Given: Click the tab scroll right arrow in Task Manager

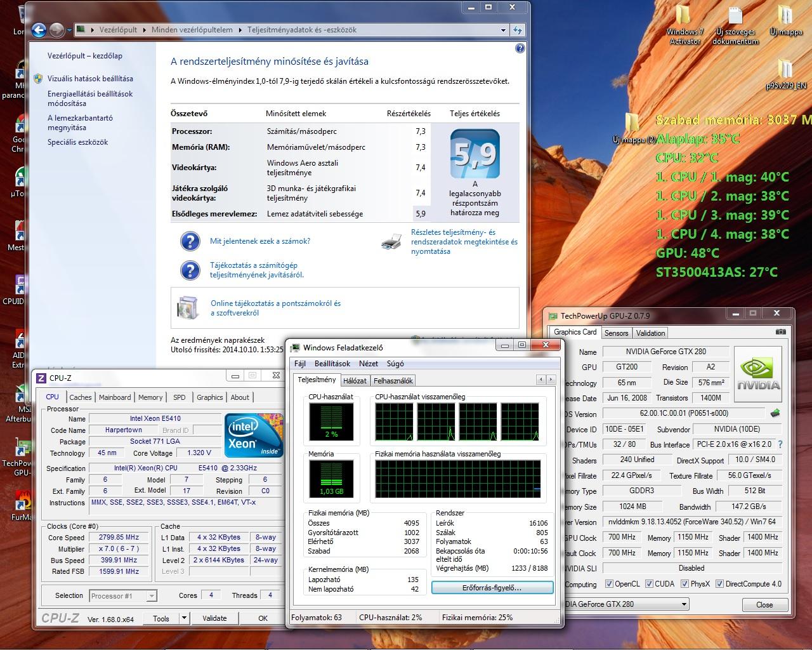Looking at the screenshot, I should point(549,380).
